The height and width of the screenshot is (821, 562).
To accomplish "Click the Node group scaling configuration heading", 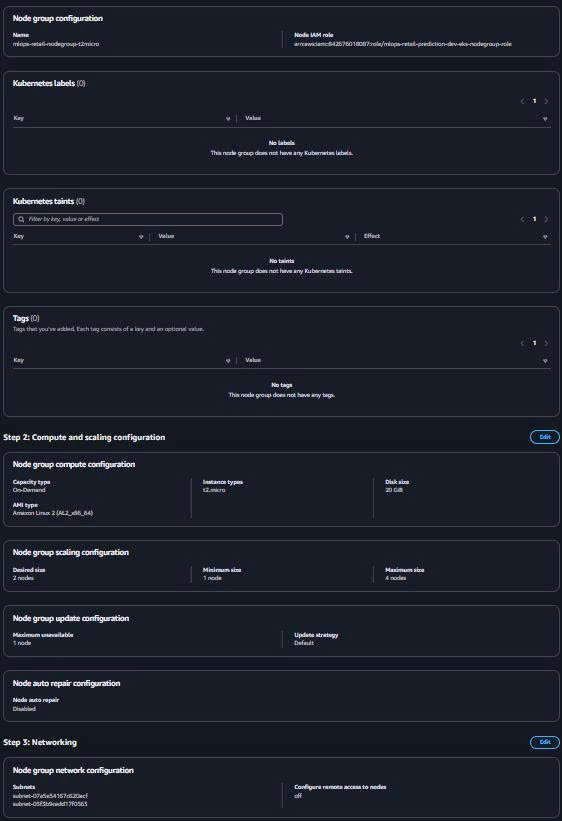I will (71, 552).
